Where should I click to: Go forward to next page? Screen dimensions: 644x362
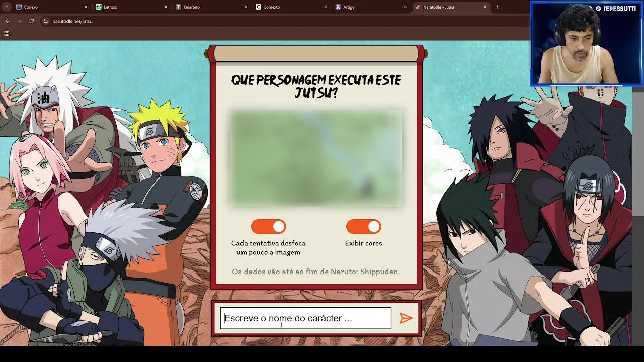click(19, 21)
